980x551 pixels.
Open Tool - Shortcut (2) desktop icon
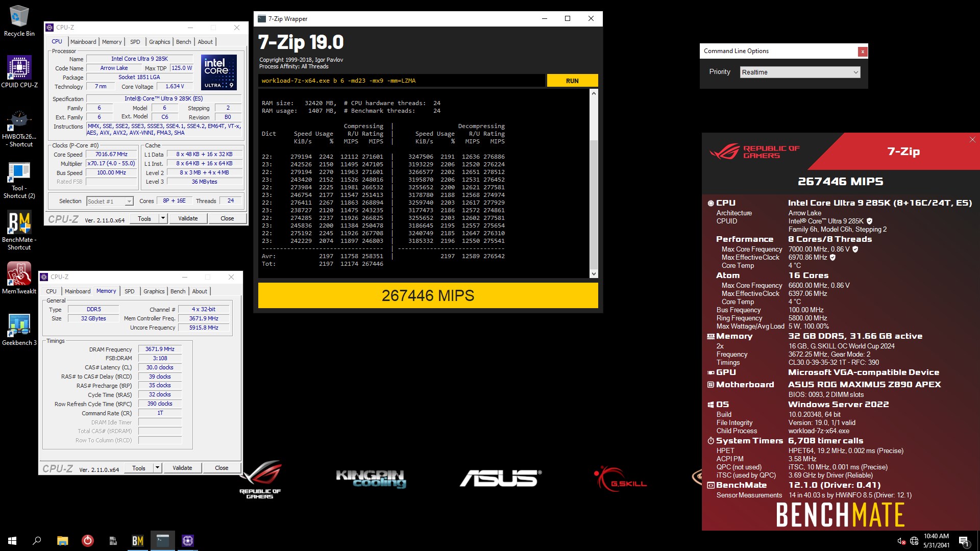tap(19, 180)
